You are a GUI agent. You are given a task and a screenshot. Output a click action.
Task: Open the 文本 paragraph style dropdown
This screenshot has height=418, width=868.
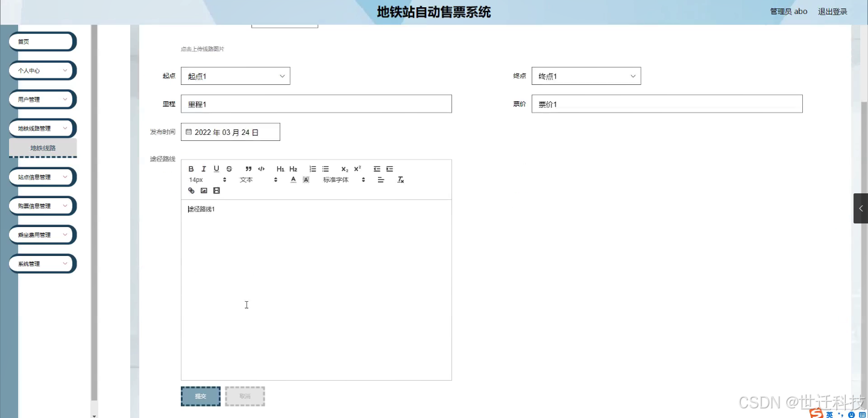(259, 180)
